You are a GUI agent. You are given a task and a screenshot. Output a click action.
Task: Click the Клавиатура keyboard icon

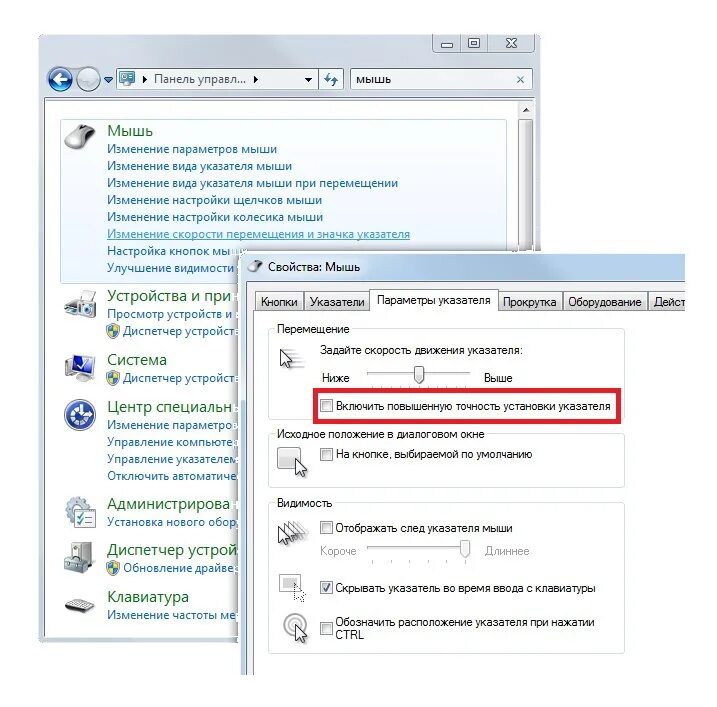80,605
